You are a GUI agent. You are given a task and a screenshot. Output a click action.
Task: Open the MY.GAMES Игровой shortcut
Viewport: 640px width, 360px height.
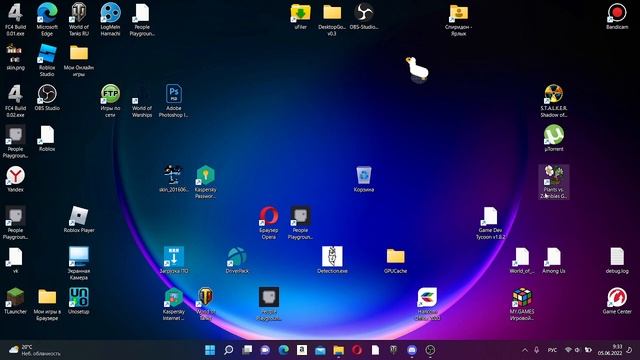(x=522, y=303)
